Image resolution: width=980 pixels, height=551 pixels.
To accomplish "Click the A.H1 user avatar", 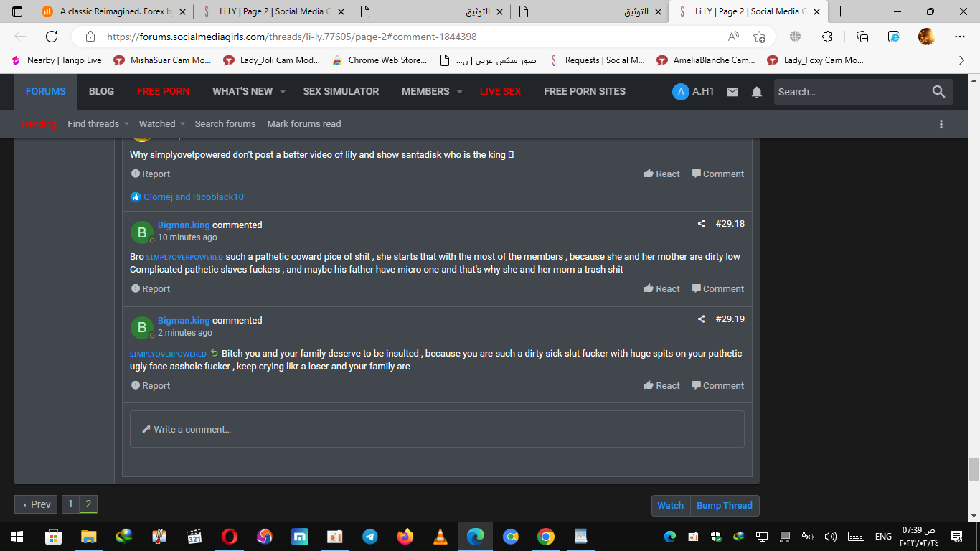I will click(x=680, y=92).
